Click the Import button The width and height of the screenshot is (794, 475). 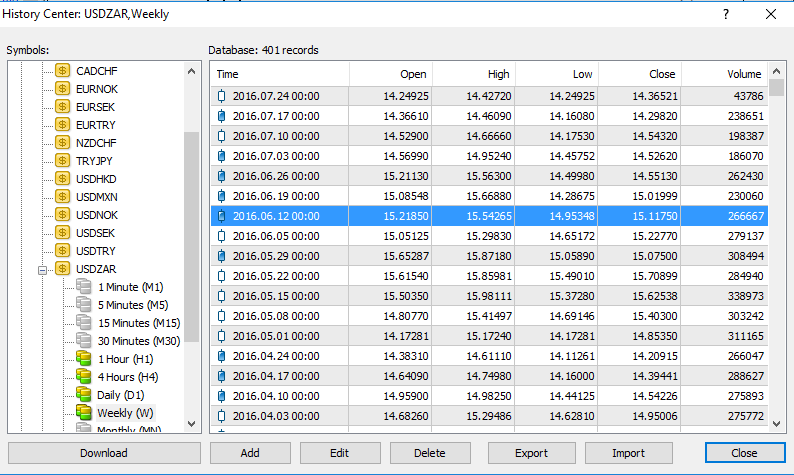click(x=629, y=453)
